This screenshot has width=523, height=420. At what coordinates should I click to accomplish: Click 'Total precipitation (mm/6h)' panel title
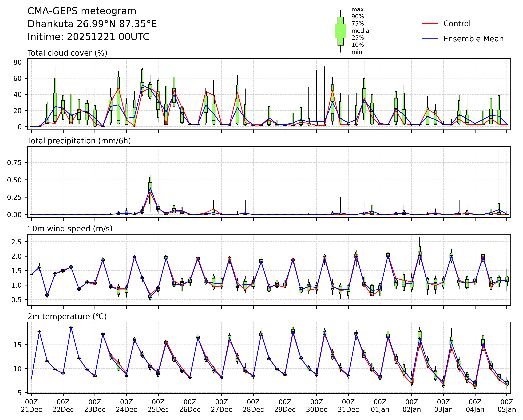point(79,141)
